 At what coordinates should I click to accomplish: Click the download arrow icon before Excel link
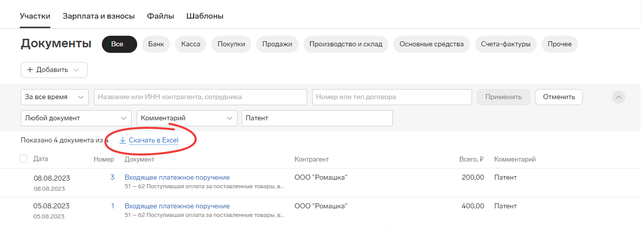[123, 140]
